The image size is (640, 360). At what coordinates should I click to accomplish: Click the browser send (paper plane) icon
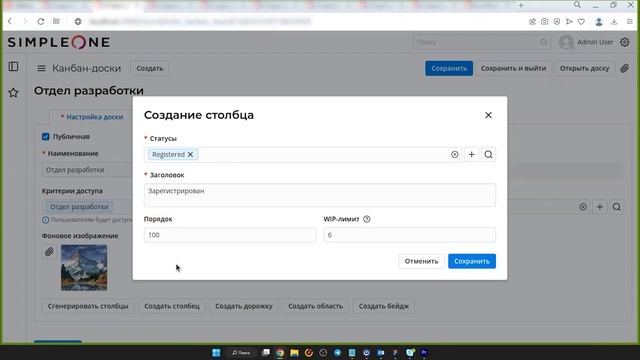point(569,22)
